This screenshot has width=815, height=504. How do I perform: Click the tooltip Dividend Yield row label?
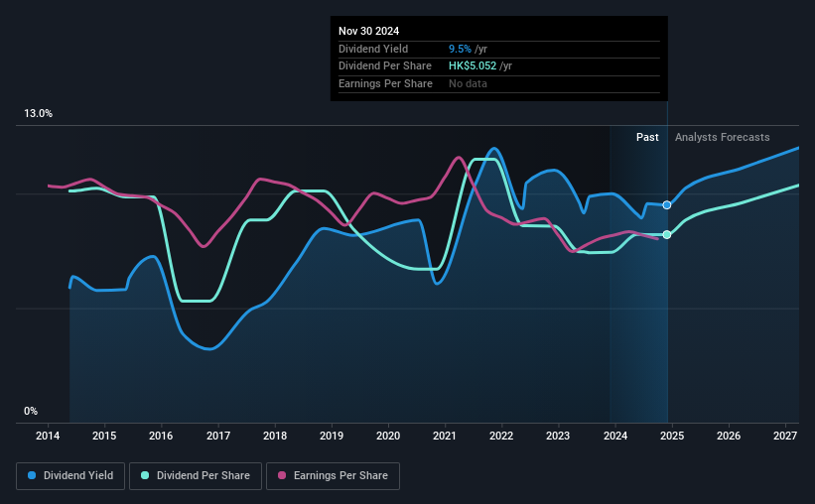pyautogui.click(x=373, y=49)
